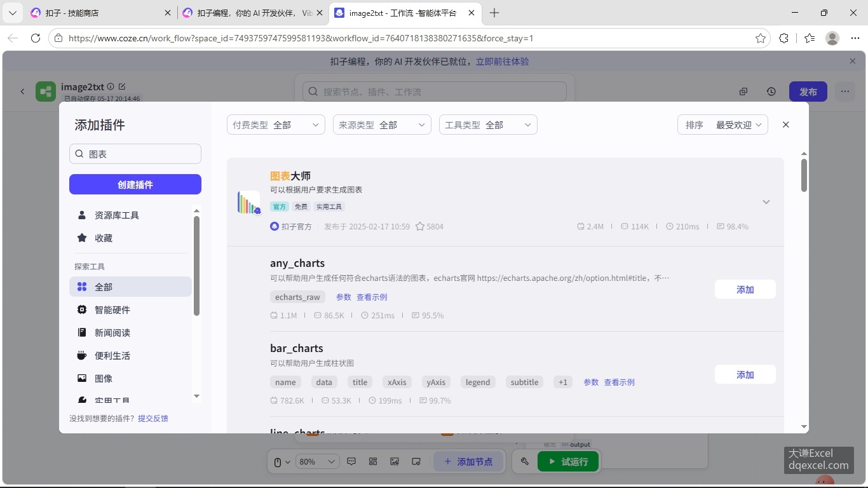This screenshot has height=488, width=868.
Task: Click the plugin list vertical scrollbar
Action: 804,175
